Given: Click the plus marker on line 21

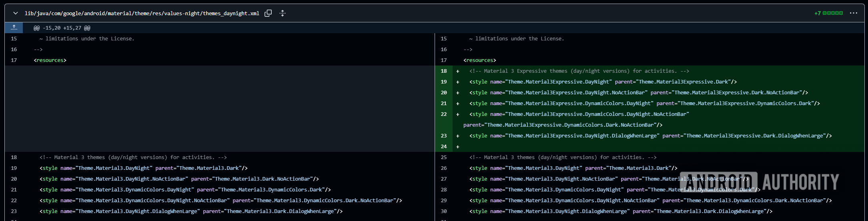Looking at the screenshot, I should click(457, 104).
